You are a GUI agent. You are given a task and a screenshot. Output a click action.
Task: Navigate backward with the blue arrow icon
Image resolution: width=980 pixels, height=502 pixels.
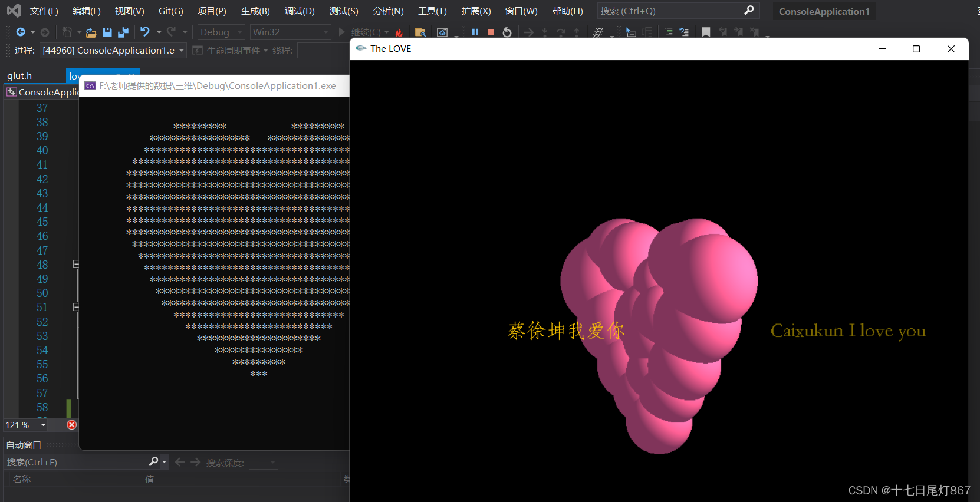21,32
